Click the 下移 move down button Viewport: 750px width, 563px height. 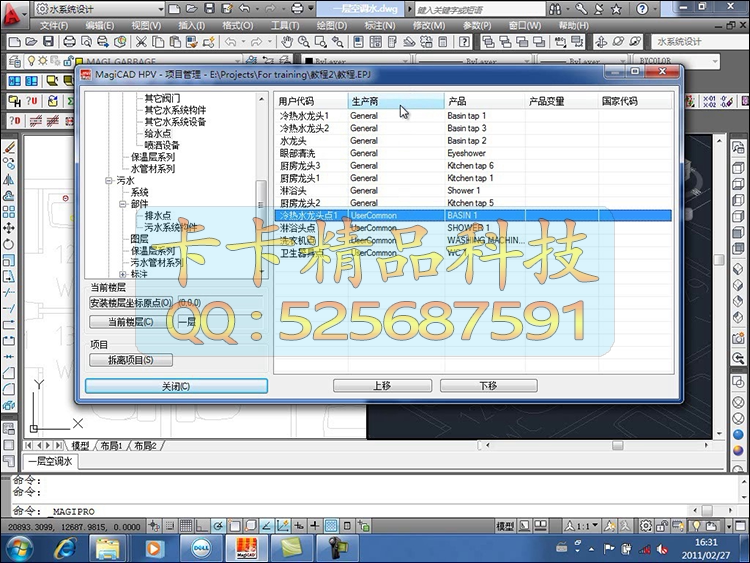[488, 386]
